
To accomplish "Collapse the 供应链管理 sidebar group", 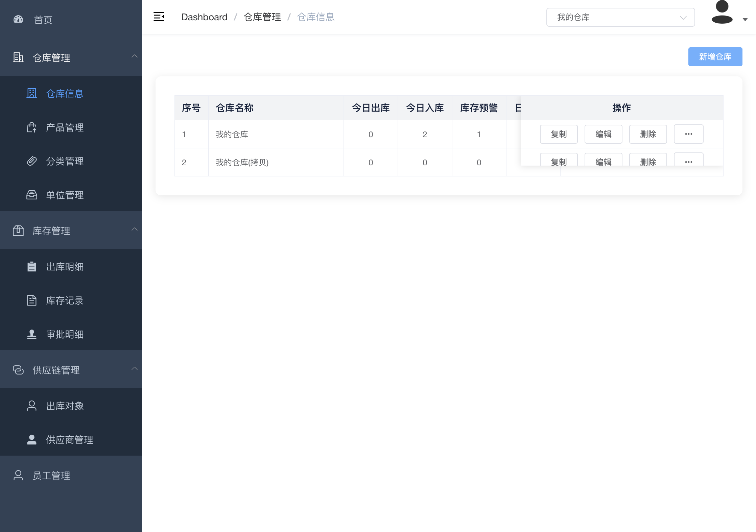I will [134, 369].
